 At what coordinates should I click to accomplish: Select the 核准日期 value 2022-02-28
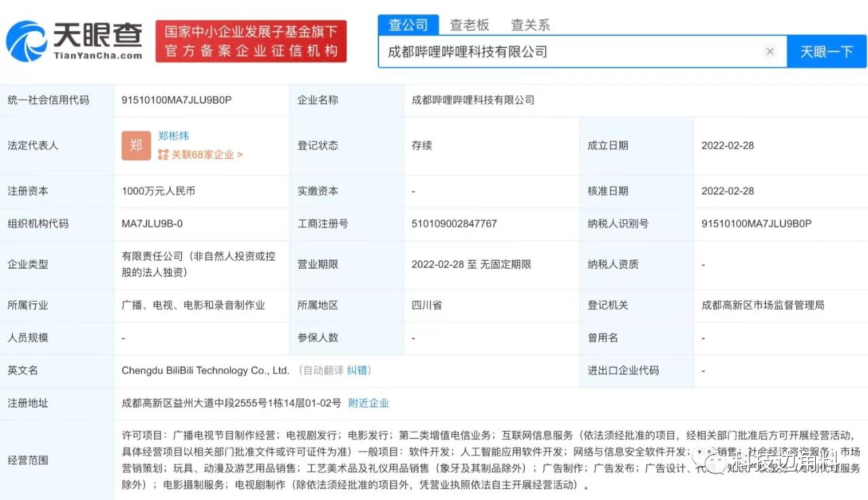tap(728, 191)
